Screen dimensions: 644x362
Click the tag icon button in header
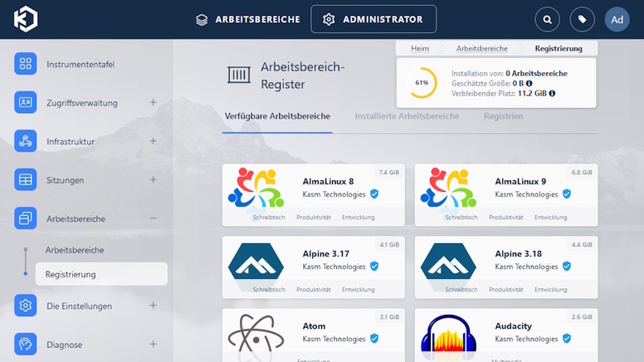[x=582, y=19]
